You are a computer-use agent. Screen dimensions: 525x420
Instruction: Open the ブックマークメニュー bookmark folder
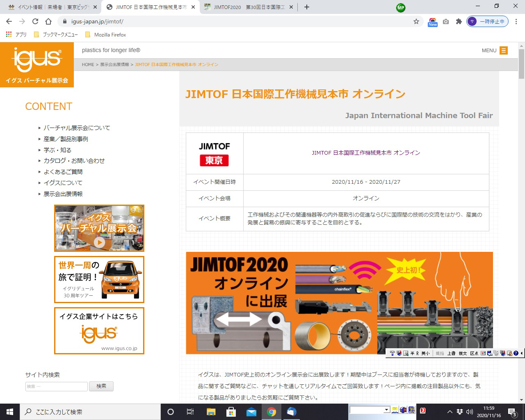(56, 34)
